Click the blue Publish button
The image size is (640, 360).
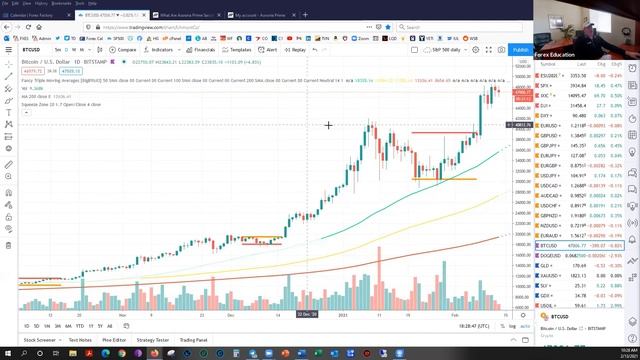pos(520,50)
